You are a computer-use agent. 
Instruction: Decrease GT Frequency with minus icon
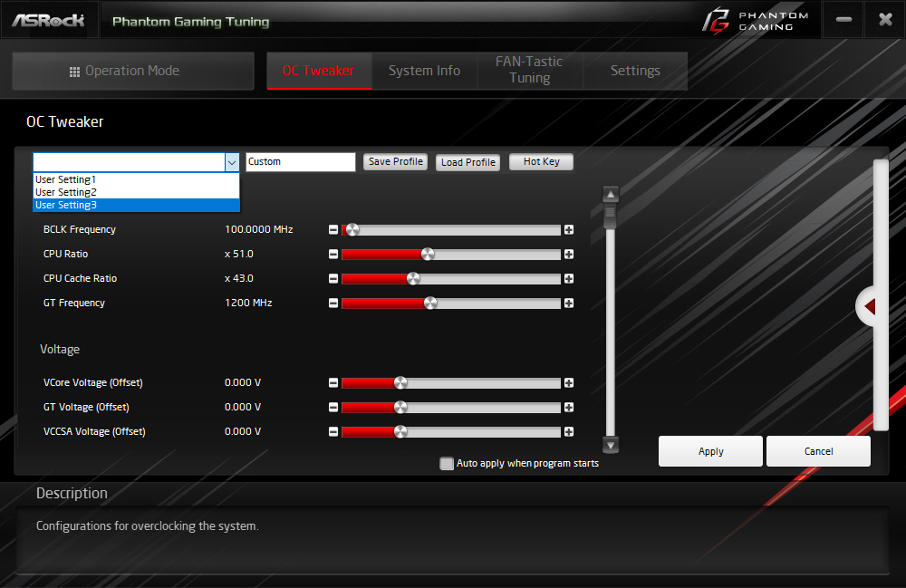(x=333, y=304)
